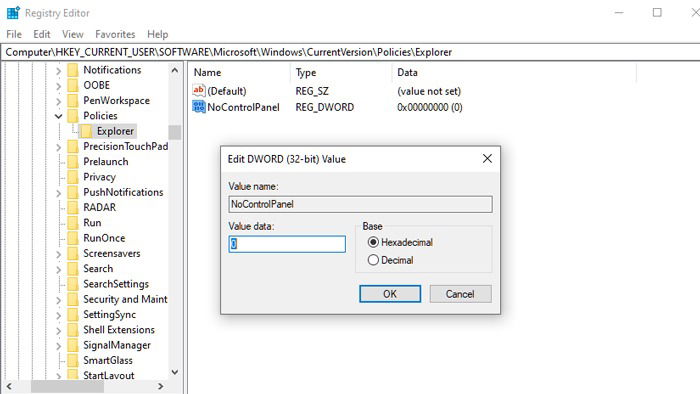Click the Screensavers folder icon

point(73,253)
